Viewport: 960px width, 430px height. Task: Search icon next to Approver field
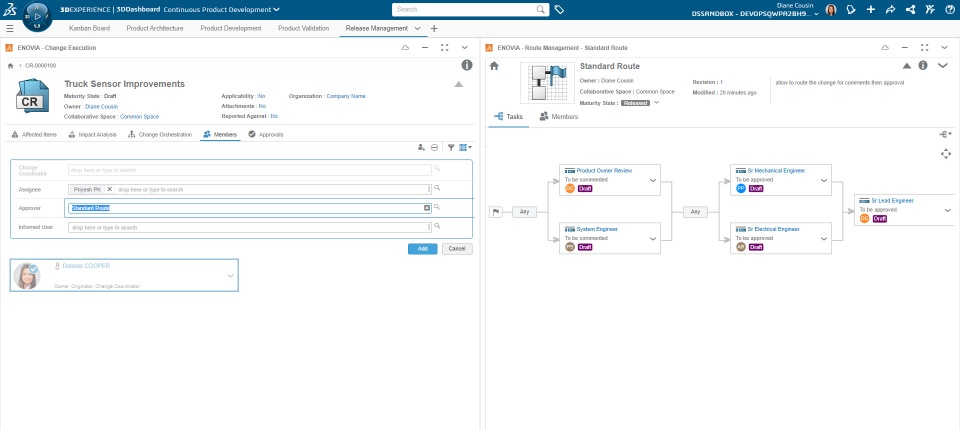(437, 208)
